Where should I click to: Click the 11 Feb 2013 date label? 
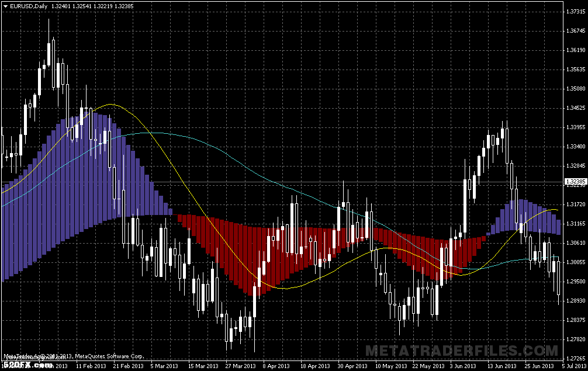click(x=91, y=366)
